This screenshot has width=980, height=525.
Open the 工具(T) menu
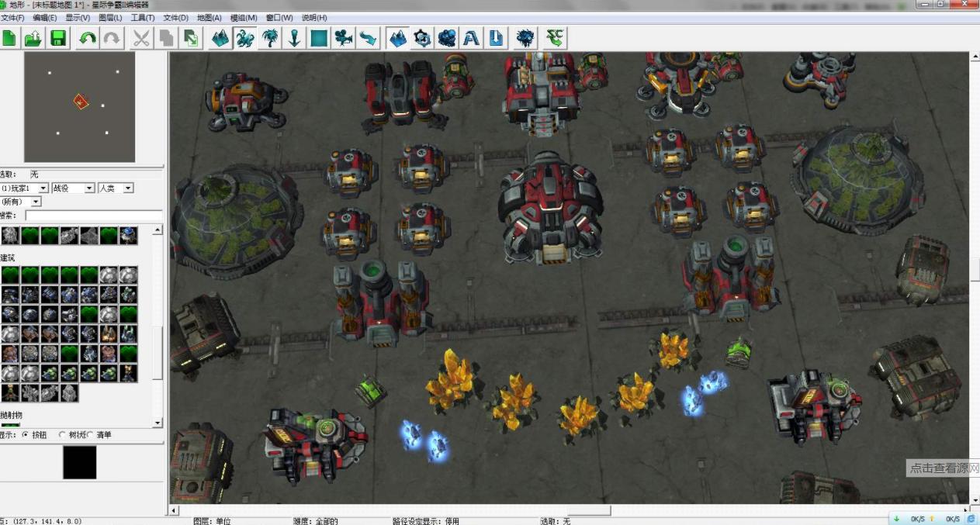coord(143,17)
